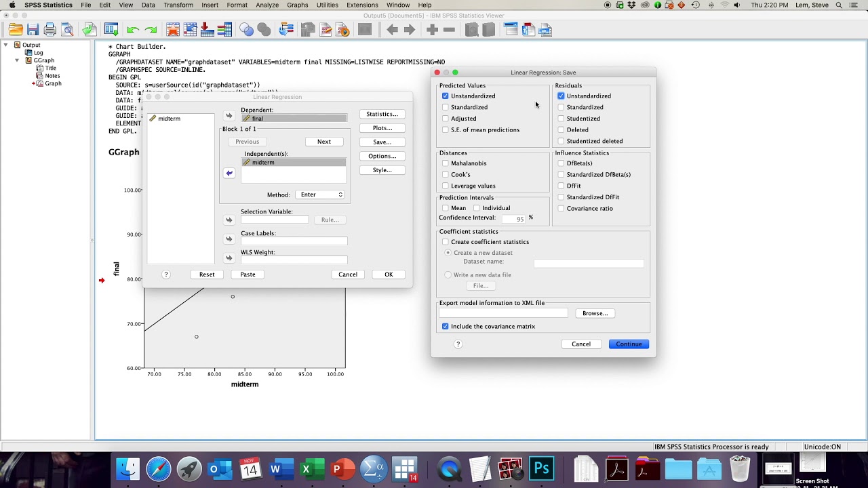Open the Extensions menu

coord(362,5)
